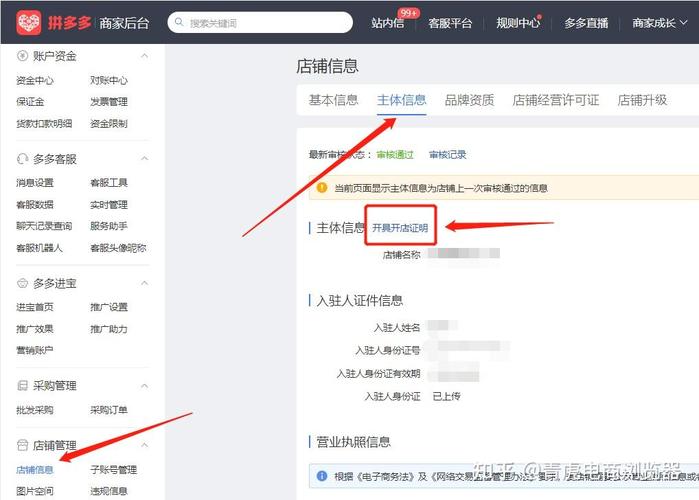699x500 pixels.
Task: Open 批发采购 in the sidebar
Action: point(35,410)
